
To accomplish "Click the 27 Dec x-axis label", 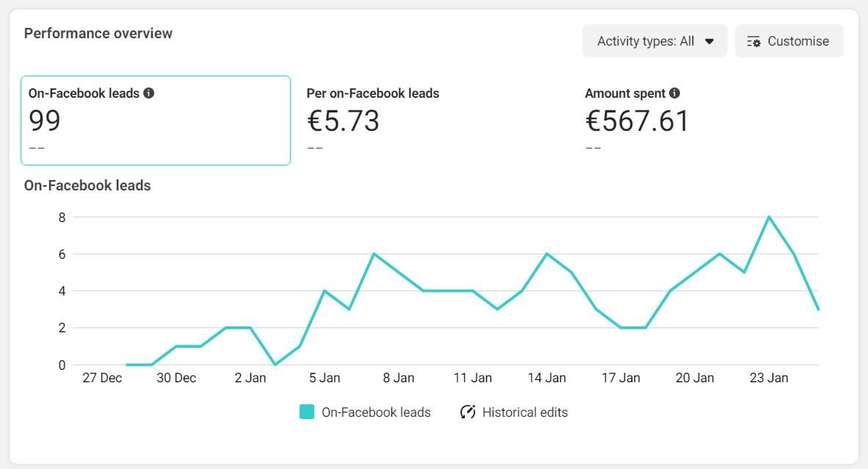I will click(x=101, y=378).
